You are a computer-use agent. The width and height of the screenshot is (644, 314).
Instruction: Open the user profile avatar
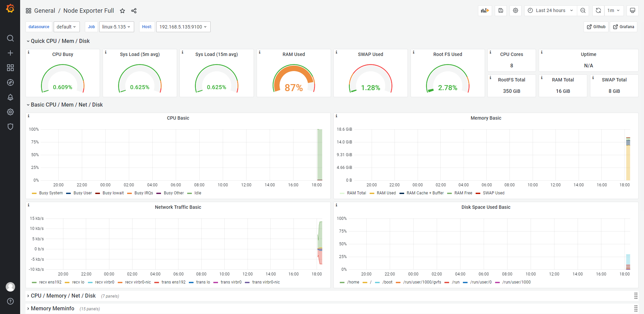coord(10,287)
